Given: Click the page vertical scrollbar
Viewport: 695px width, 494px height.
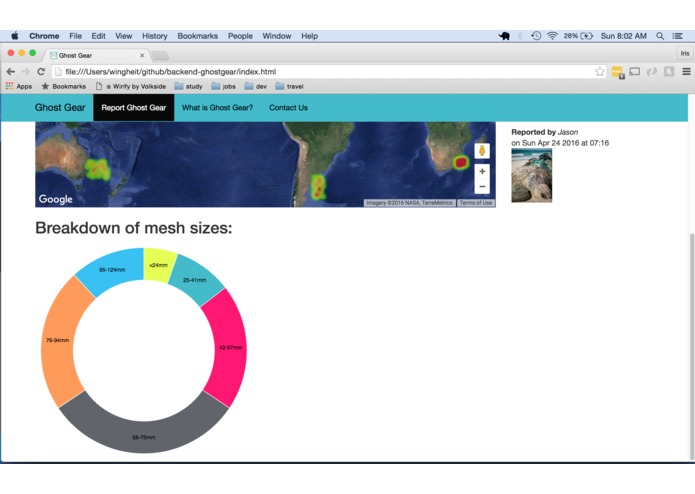Looking at the screenshot, I should coord(691,346).
